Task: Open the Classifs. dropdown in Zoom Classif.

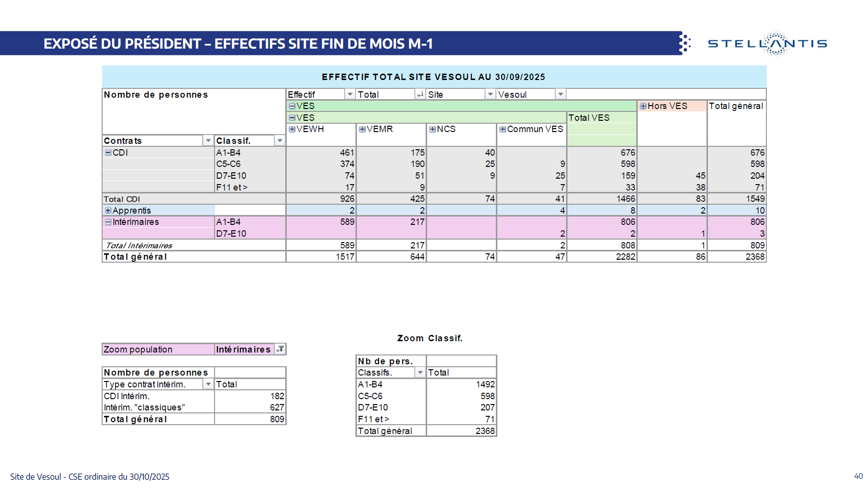Action: pos(420,373)
